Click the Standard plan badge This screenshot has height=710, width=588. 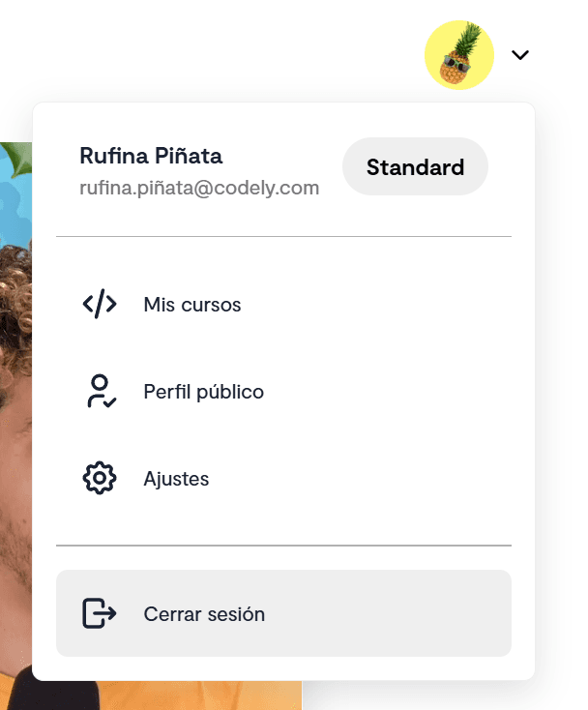(415, 167)
